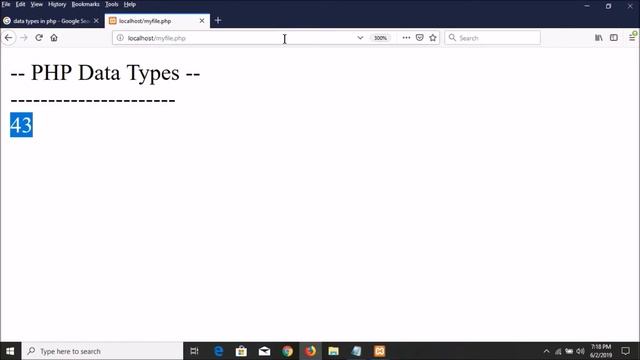
Task: Expand the address bar history dropdown
Action: pyautogui.click(x=360, y=38)
